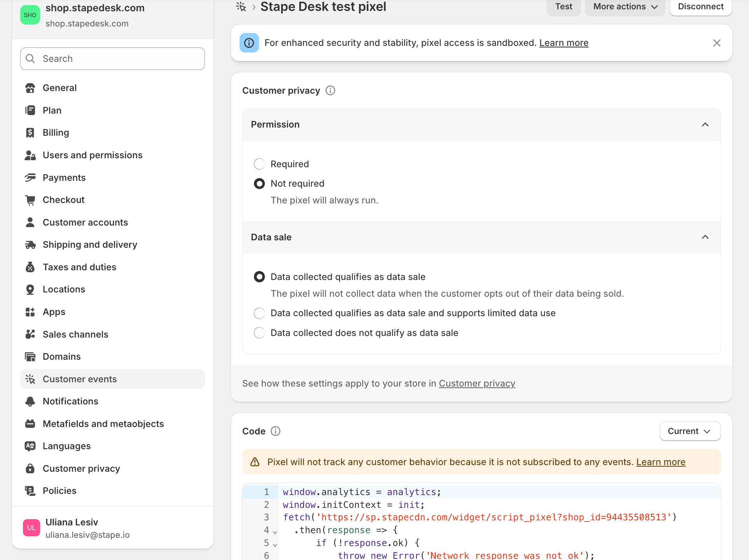Open General settings menu item
Viewport: 749px width, 560px height.
tap(112, 88)
